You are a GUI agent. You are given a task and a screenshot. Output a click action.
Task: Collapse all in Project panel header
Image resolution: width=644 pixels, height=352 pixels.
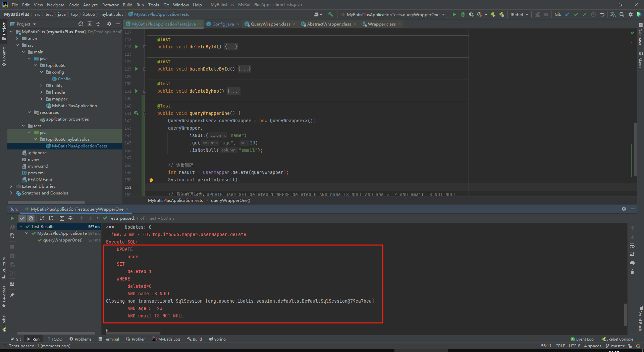click(x=98, y=24)
